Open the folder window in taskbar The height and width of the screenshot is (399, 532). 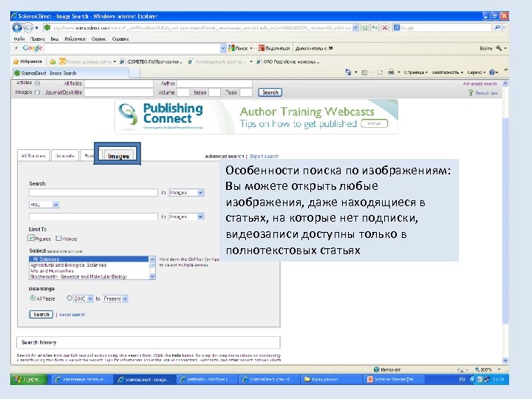click(x=330, y=379)
